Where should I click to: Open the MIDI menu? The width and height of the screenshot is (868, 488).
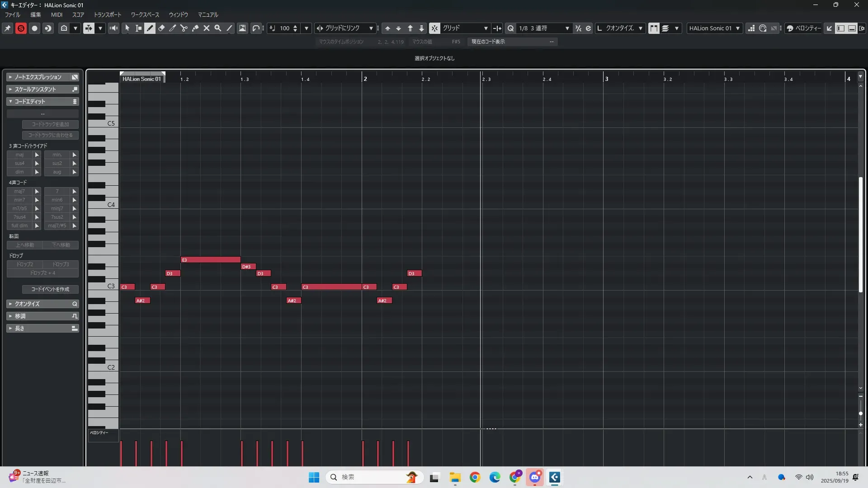(x=57, y=15)
